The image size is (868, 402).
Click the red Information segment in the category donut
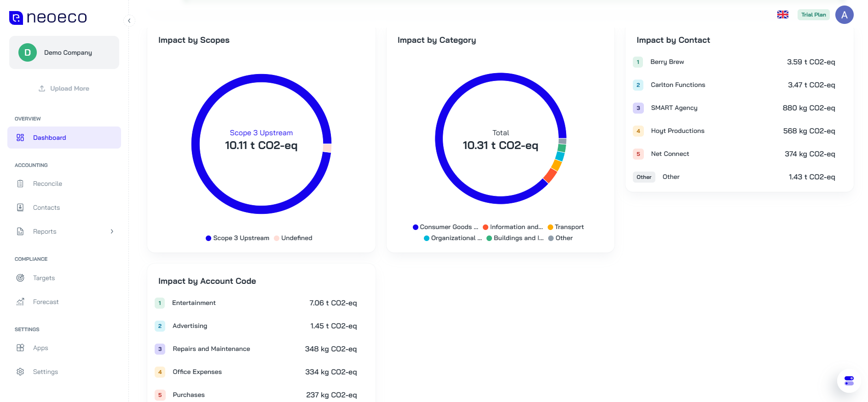(x=550, y=175)
